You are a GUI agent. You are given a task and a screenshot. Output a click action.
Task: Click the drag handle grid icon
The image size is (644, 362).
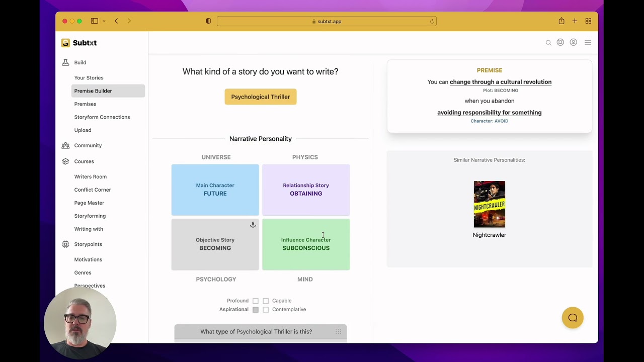click(x=338, y=331)
